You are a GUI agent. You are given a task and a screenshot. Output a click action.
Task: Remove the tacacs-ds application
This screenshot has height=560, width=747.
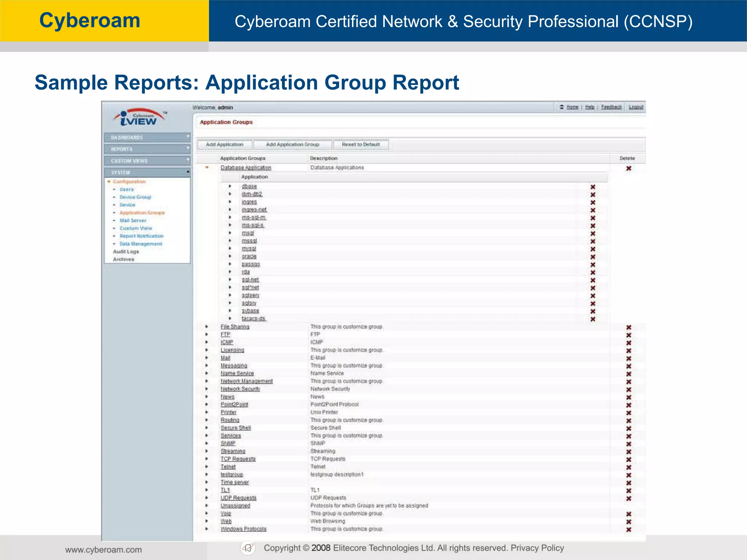pyautogui.click(x=593, y=319)
